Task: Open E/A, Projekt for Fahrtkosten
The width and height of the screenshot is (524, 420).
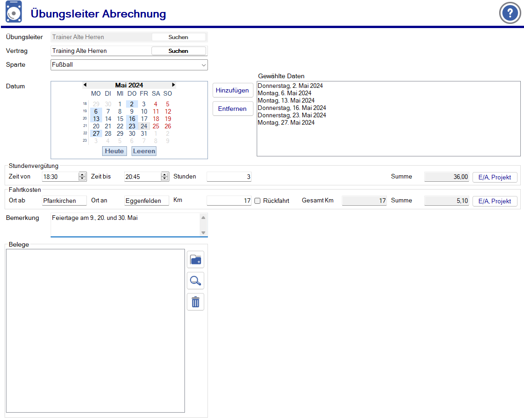Action: point(495,201)
